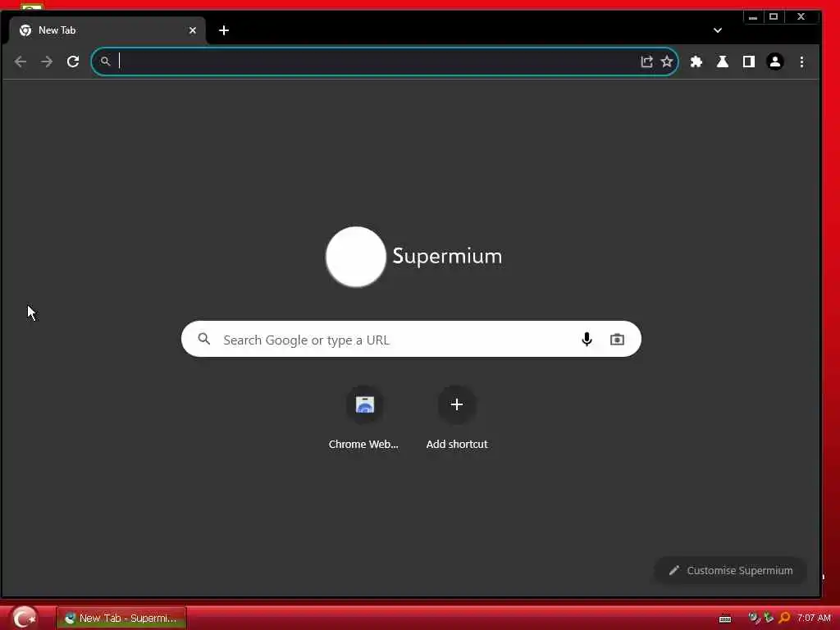Select the New Tab tab
The width and height of the screenshot is (840, 630).
point(107,30)
